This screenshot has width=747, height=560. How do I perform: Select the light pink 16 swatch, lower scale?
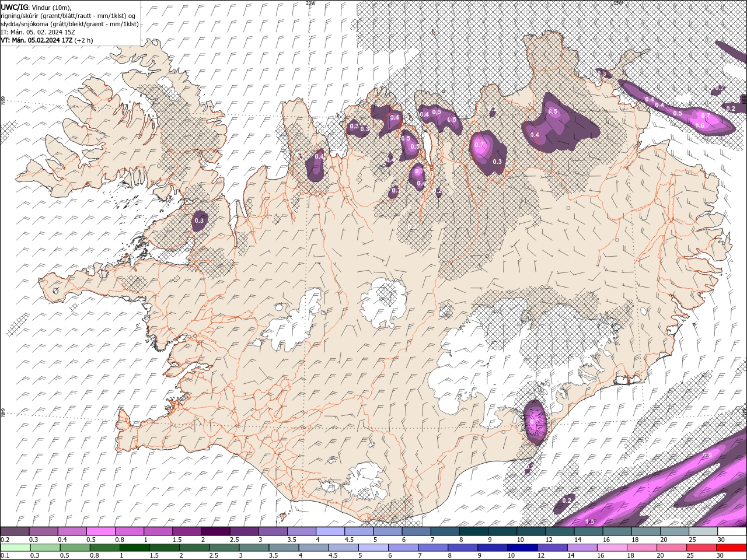point(612,548)
